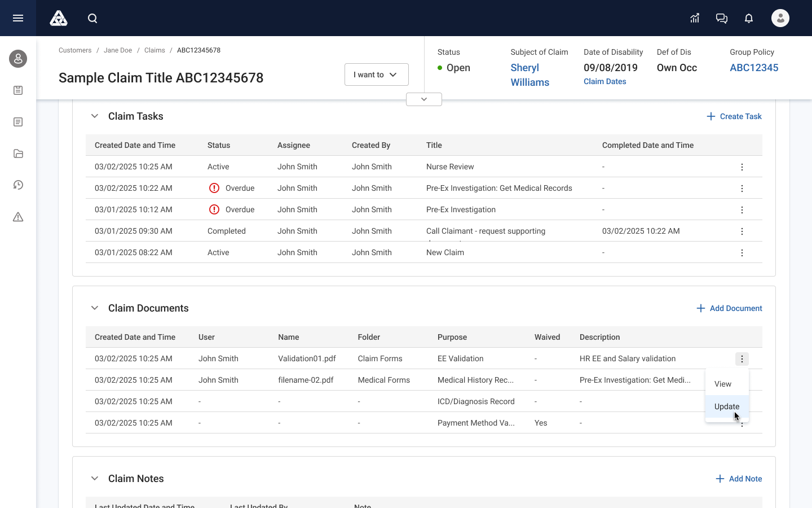Open group policy ABC12345 link
Image resolution: width=812 pixels, height=508 pixels.
[x=754, y=68]
